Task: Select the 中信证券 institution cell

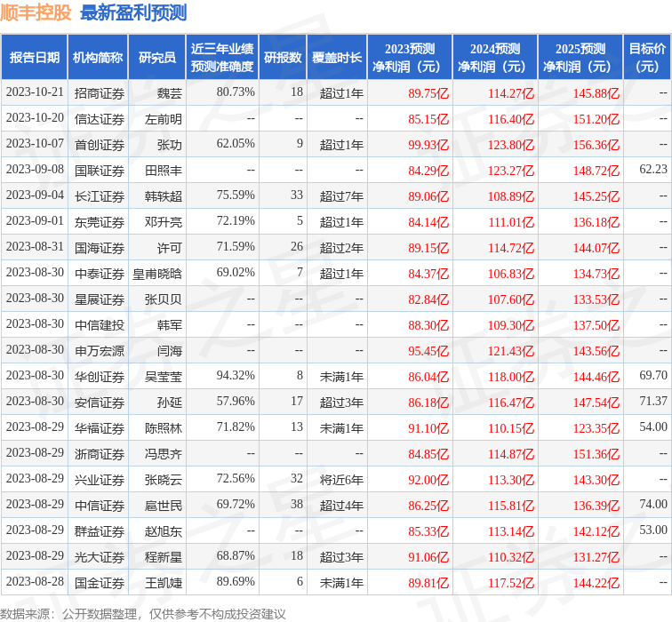Action: [x=100, y=506]
